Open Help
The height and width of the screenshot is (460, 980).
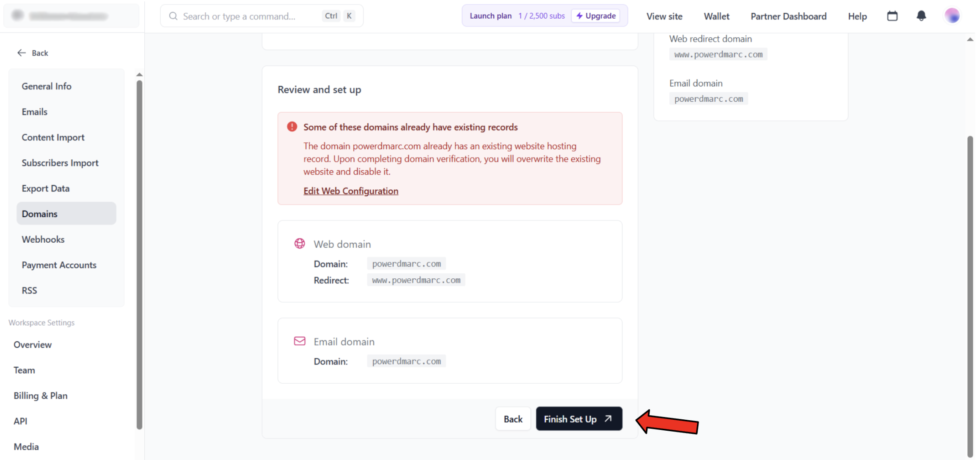[857, 16]
